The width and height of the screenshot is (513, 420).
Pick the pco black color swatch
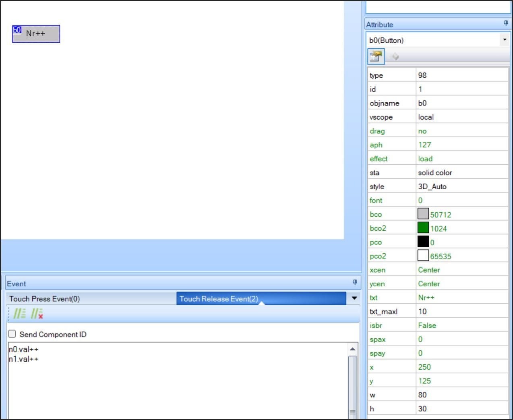423,242
